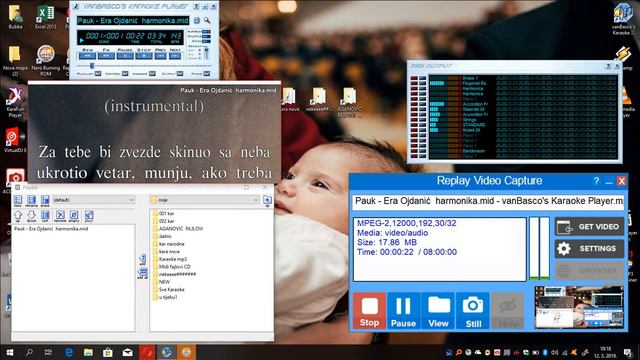Go up one folder in Playlist browser

click(267, 200)
